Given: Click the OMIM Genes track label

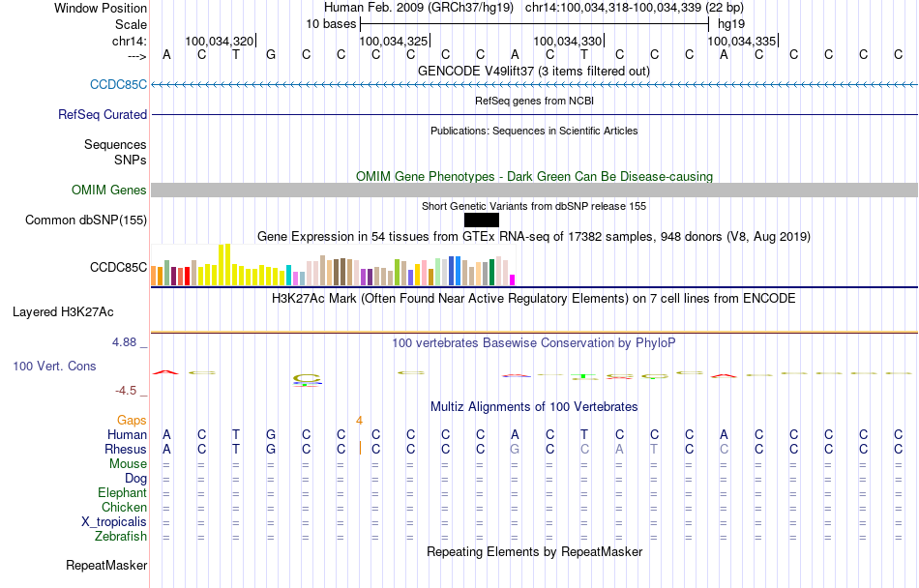Looking at the screenshot, I should pos(109,190).
